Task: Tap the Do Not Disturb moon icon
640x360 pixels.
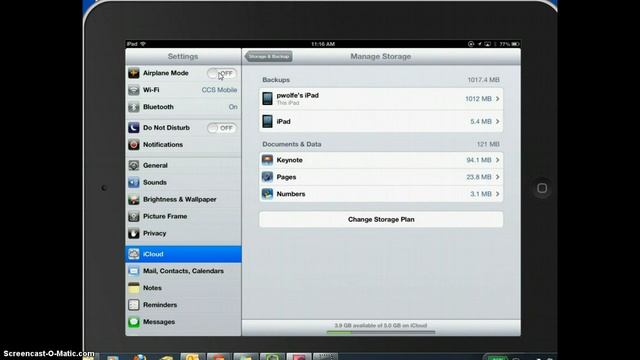Action: pyautogui.click(x=133, y=128)
